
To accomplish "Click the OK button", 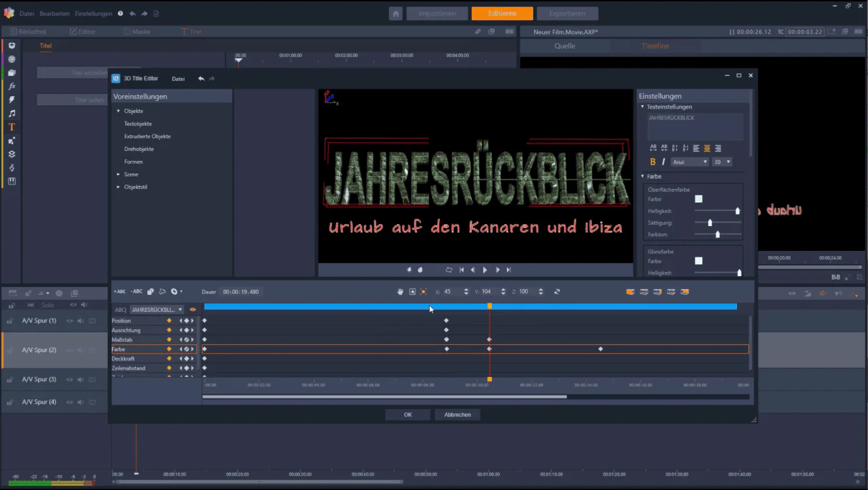I will click(408, 415).
